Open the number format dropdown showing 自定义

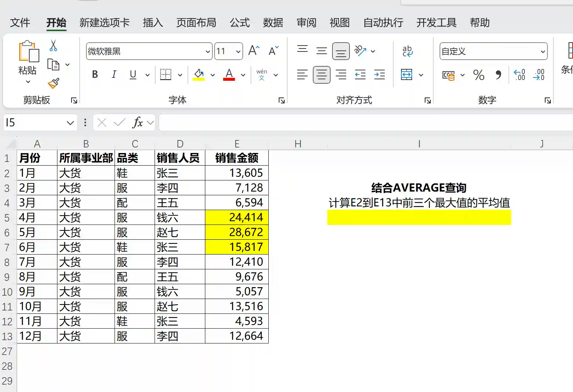pos(543,52)
